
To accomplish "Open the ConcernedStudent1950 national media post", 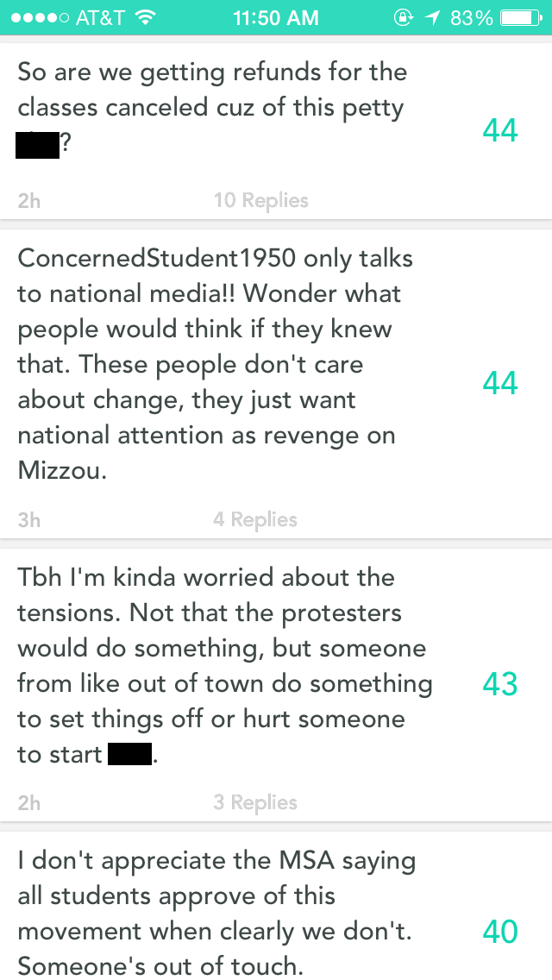I will (x=216, y=364).
